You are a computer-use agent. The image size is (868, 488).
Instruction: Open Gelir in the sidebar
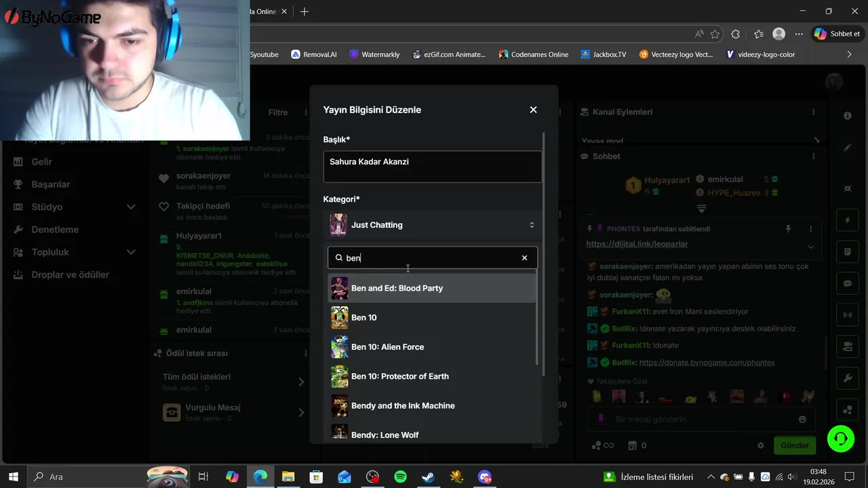click(x=41, y=162)
